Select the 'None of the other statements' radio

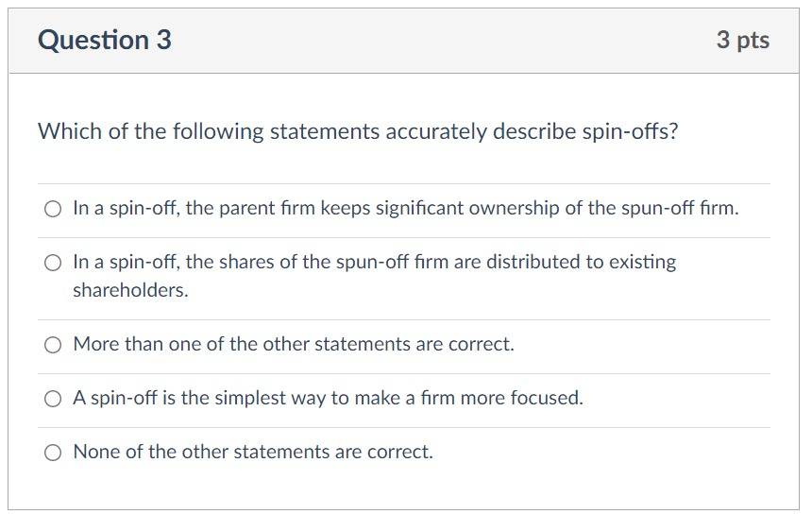pos(52,453)
